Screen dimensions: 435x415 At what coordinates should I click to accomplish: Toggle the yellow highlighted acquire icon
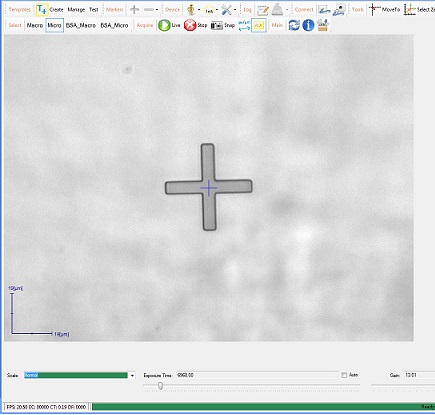coord(259,25)
